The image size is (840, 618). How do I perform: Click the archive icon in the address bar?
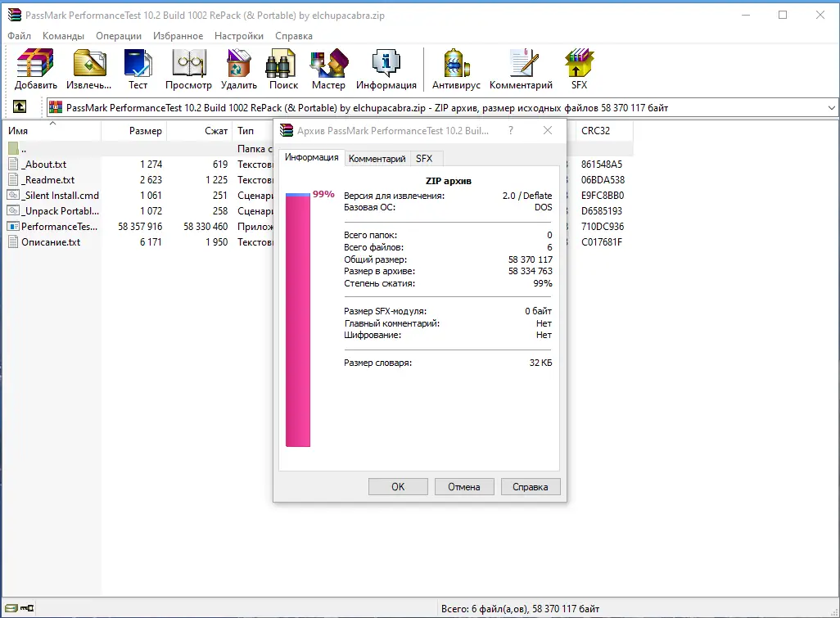point(55,108)
